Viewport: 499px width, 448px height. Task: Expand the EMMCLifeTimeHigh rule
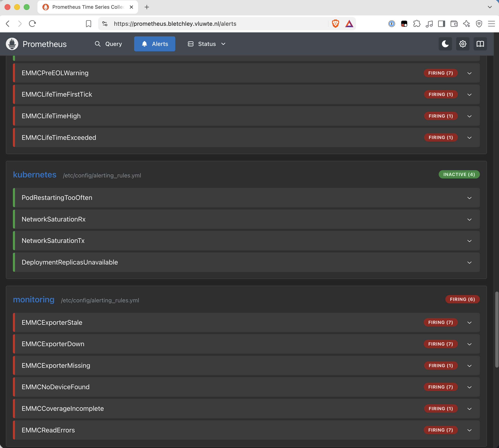click(246, 116)
